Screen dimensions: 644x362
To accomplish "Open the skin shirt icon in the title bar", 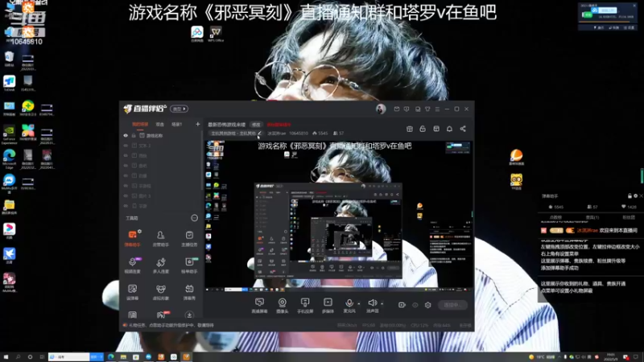I will point(427,109).
